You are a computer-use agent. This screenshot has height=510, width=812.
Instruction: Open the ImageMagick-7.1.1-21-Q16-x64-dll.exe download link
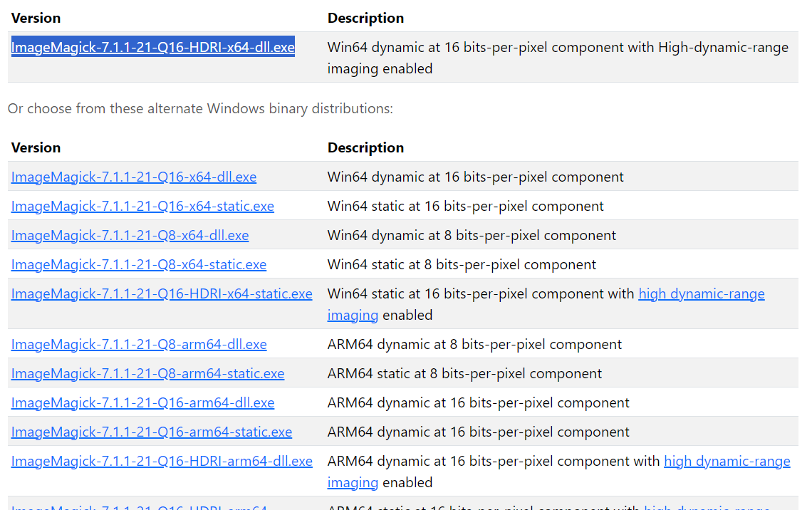pyautogui.click(x=134, y=177)
